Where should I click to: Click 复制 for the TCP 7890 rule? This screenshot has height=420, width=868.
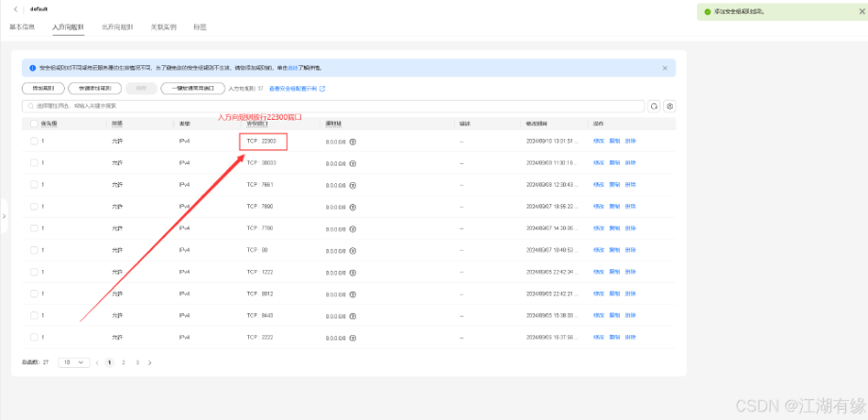[614, 206]
